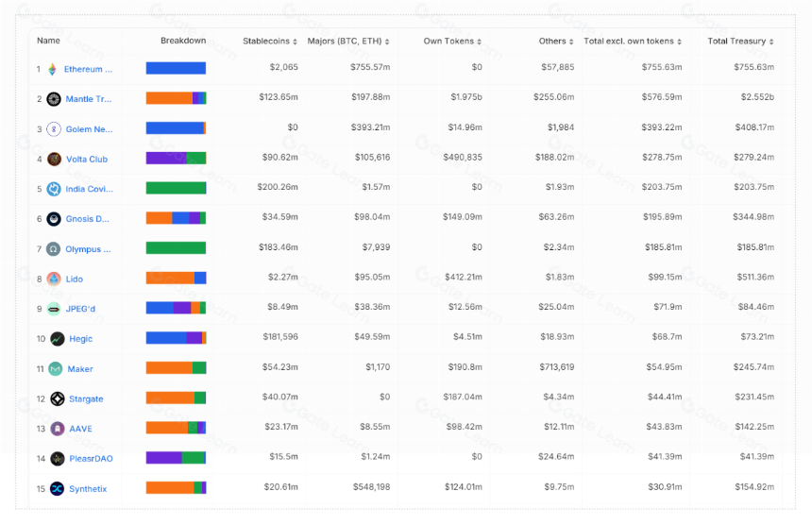Click the Olympus logo icon
This screenshot has width=812, height=525.
(x=53, y=249)
